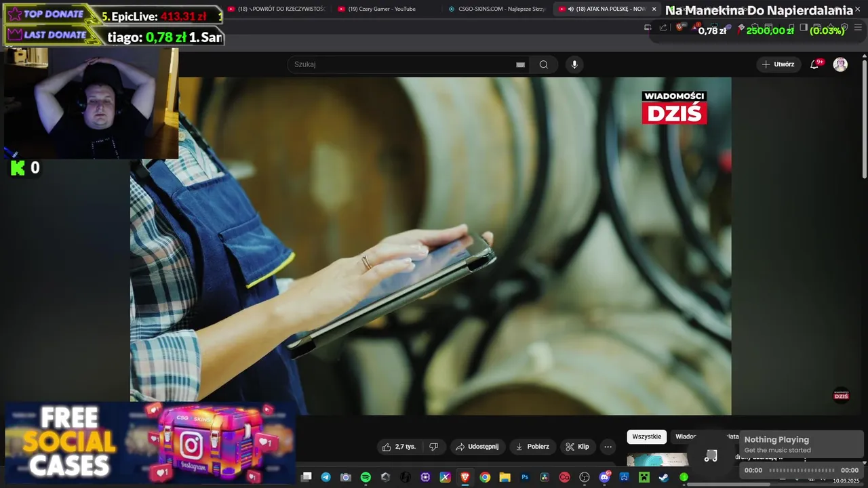Launch Google Chrome from the taskbar
868x488 pixels.
tap(485, 477)
